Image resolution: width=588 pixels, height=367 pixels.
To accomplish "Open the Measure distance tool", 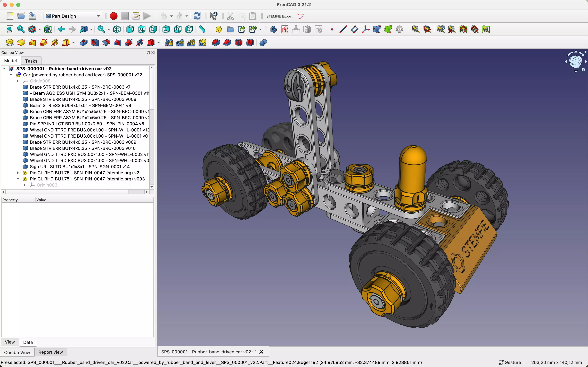I will point(202,29).
